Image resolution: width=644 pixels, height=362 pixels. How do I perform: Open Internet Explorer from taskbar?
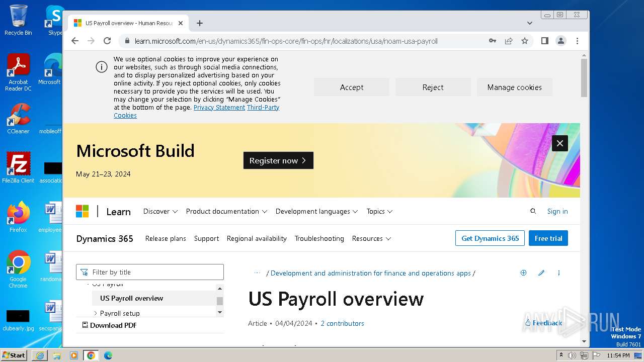pyautogui.click(x=40, y=355)
